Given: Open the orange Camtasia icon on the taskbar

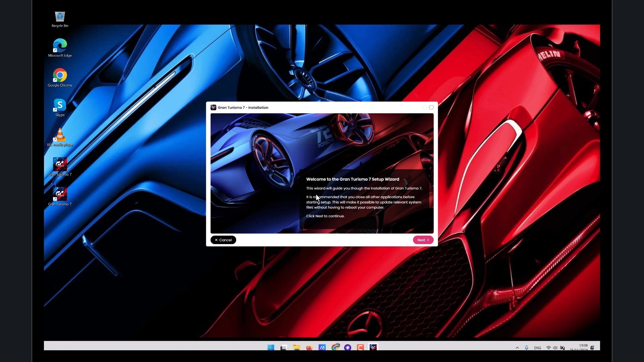Looking at the screenshot, I should click(361, 348).
